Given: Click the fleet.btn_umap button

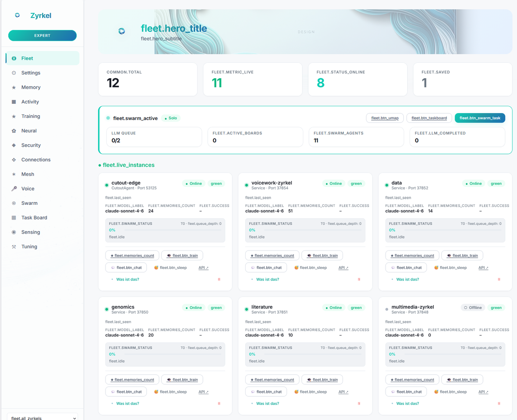Looking at the screenshot, I should [x=384, y=118].
